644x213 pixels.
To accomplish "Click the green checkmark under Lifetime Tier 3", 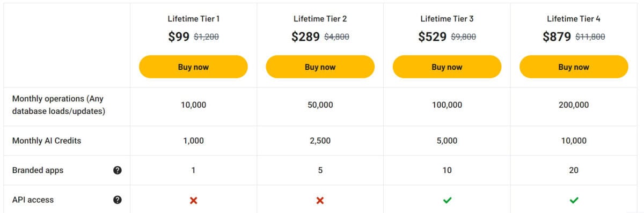I will point(447,200).
